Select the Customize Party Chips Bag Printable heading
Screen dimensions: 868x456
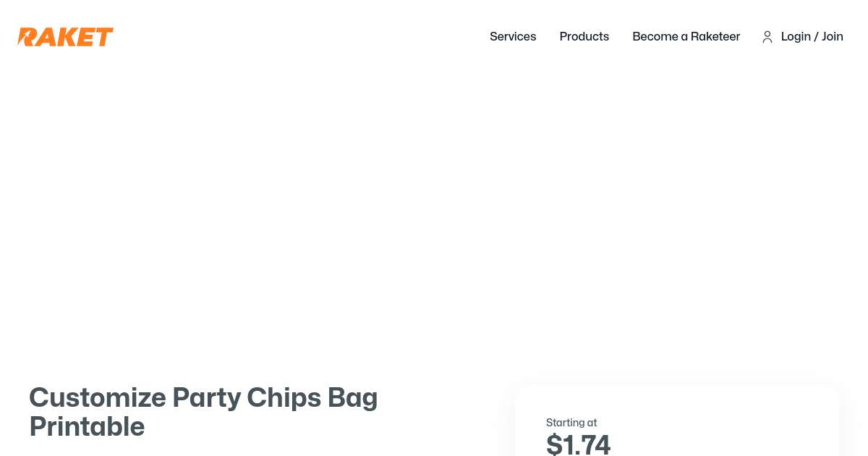(203, 411)
